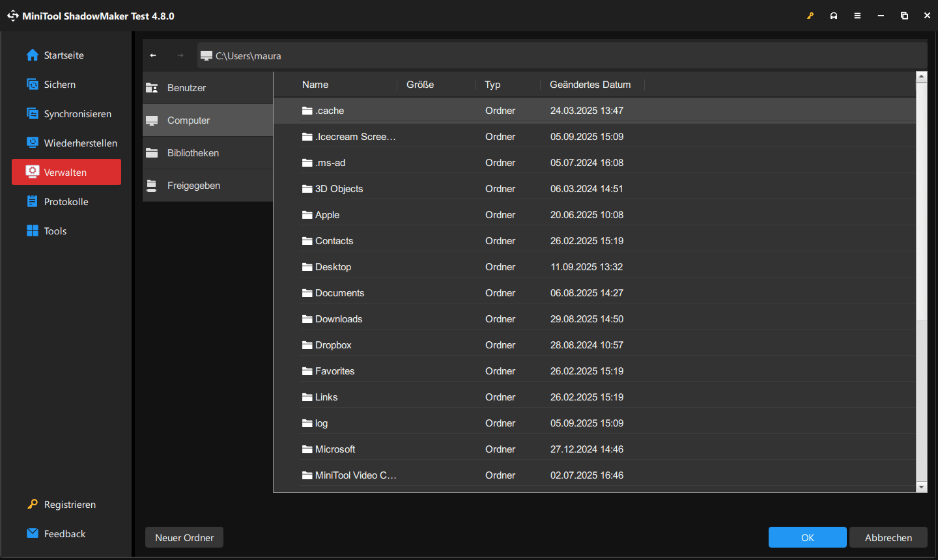Switch to Sichern section

66,85
